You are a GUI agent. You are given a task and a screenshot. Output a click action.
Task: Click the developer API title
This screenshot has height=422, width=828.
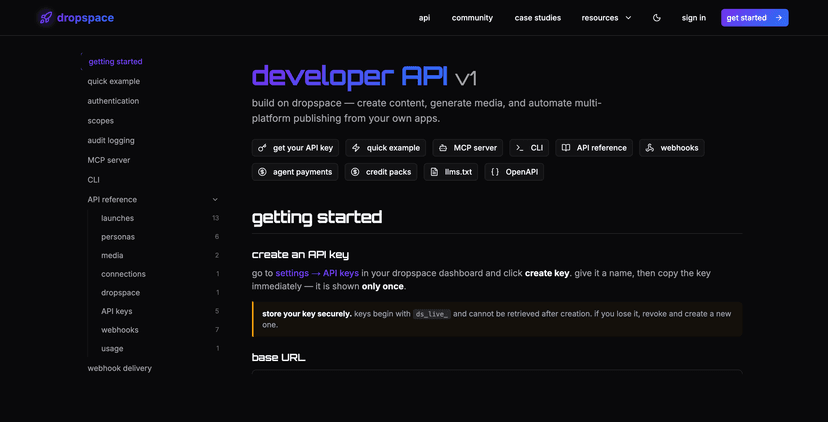coord(350,77)
